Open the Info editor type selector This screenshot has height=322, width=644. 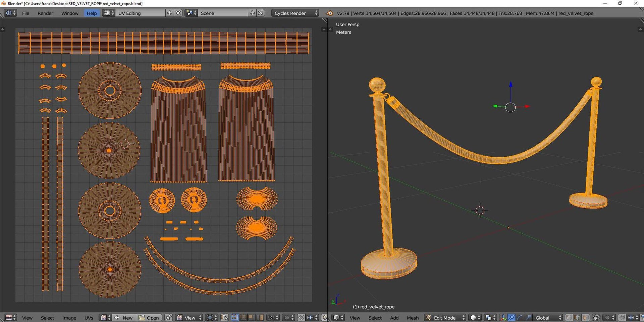coord(10,13)
